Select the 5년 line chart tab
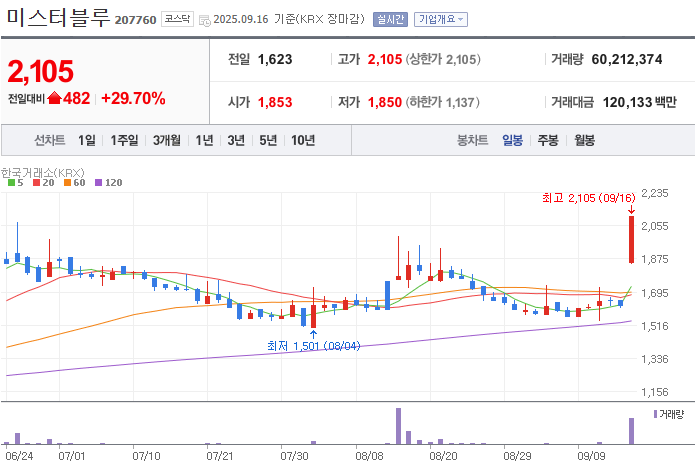This screenshot has height=476, width=695. 268,140
